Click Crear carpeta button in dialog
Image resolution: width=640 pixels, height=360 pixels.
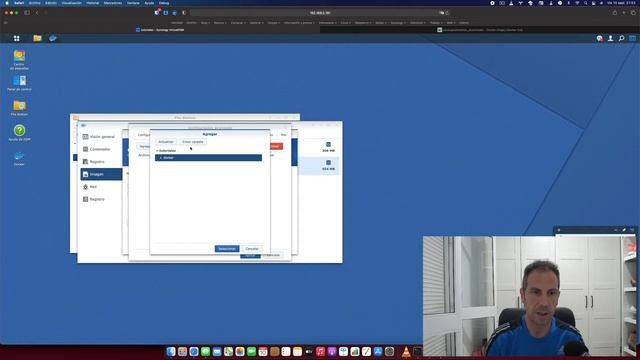[193, 142]
